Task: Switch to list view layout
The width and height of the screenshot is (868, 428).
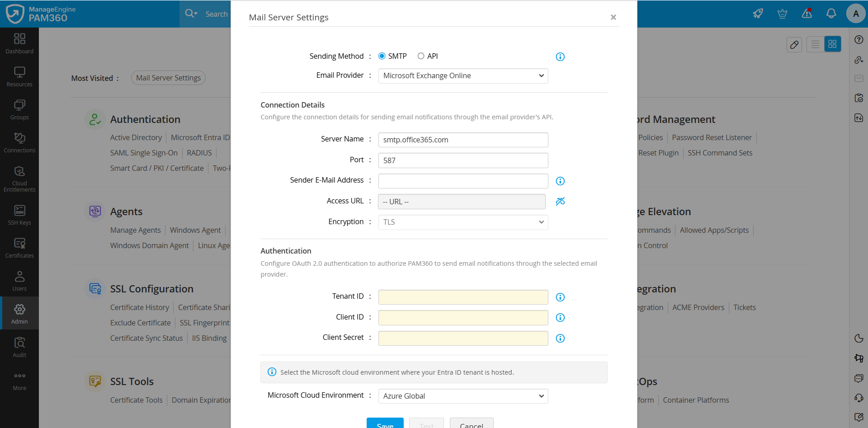Action: [816, 44]
